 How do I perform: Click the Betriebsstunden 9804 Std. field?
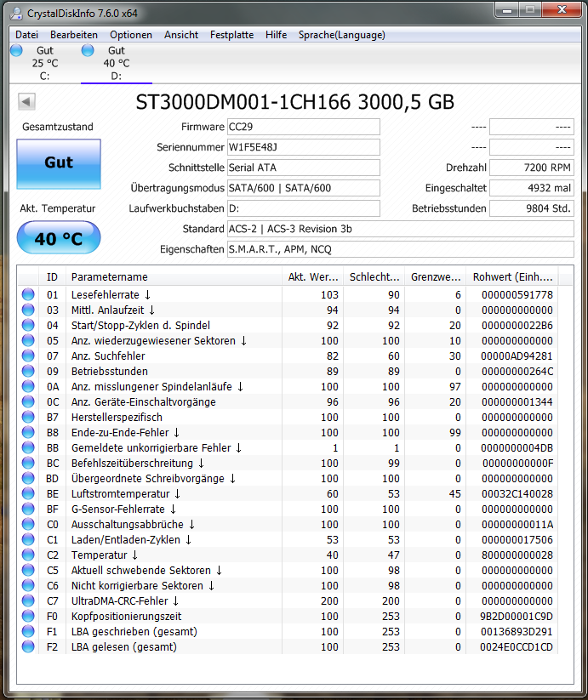click(x=532, y=208)
